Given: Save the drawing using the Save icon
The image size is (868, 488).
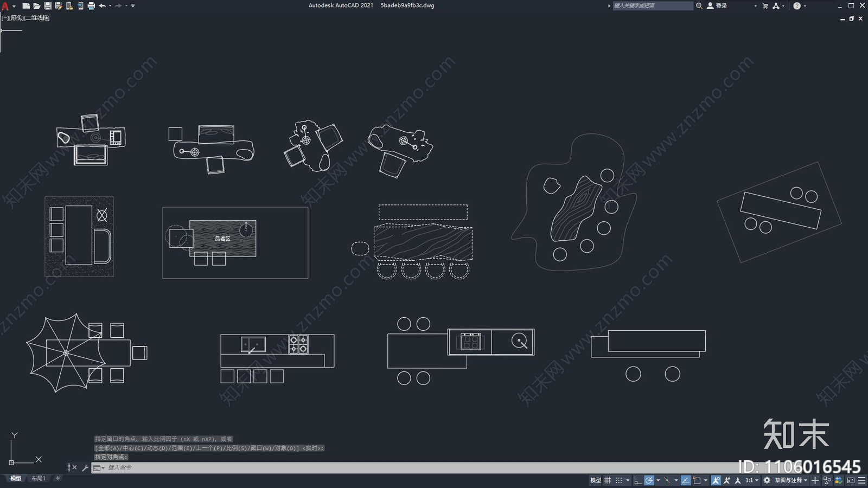Looking at the screenshot, I should click(x=48, y=6).
